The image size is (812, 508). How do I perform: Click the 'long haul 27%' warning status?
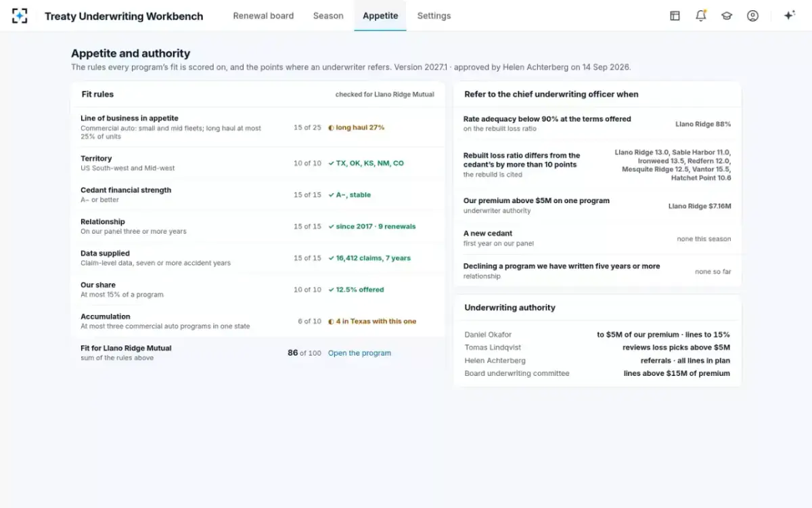coord(357,127)
